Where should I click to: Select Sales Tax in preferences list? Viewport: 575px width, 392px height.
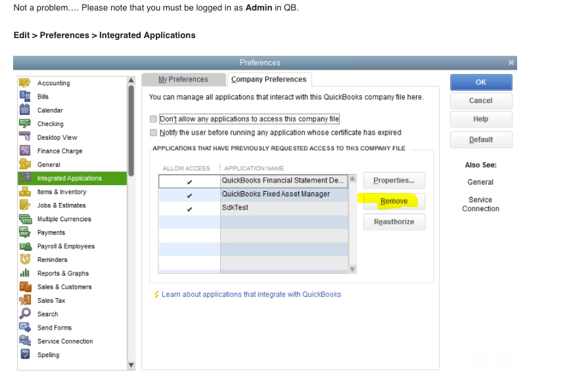coord(72,300)
